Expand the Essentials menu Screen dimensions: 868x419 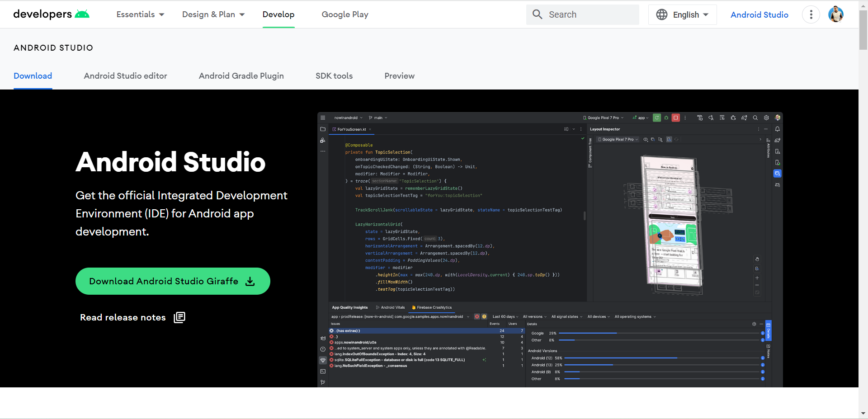coord(140,14)
